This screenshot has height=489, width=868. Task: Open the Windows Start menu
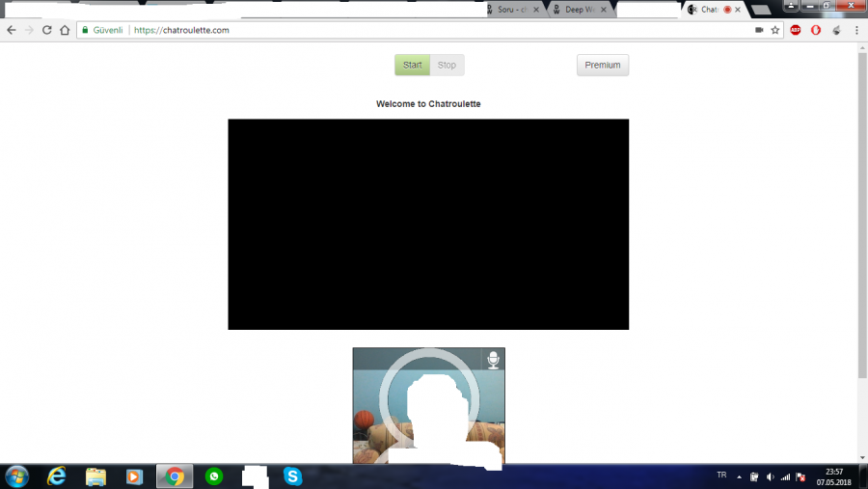[16, 476]
